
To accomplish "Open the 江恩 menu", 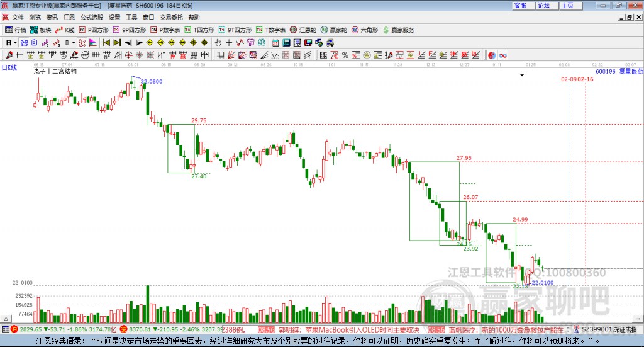I will (x=69, y=17).
